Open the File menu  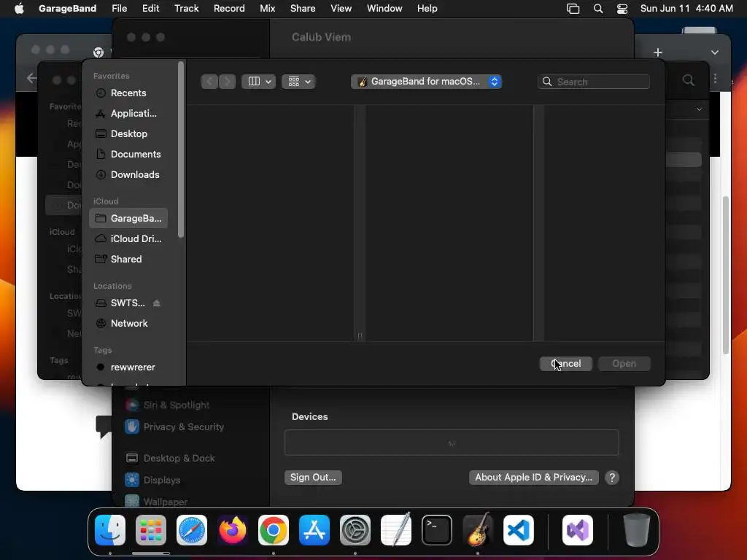[x=119, y=9]
